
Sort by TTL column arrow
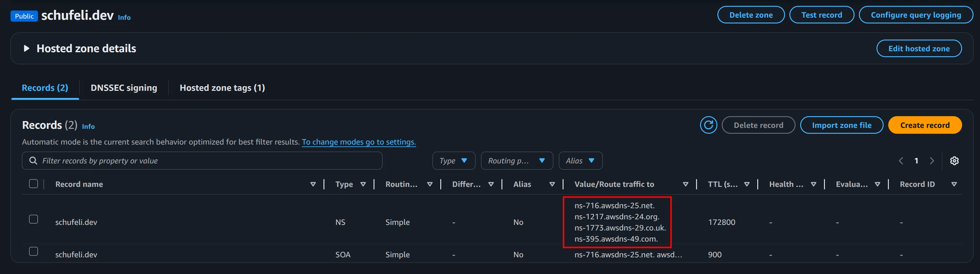click(x=747, y=184)
